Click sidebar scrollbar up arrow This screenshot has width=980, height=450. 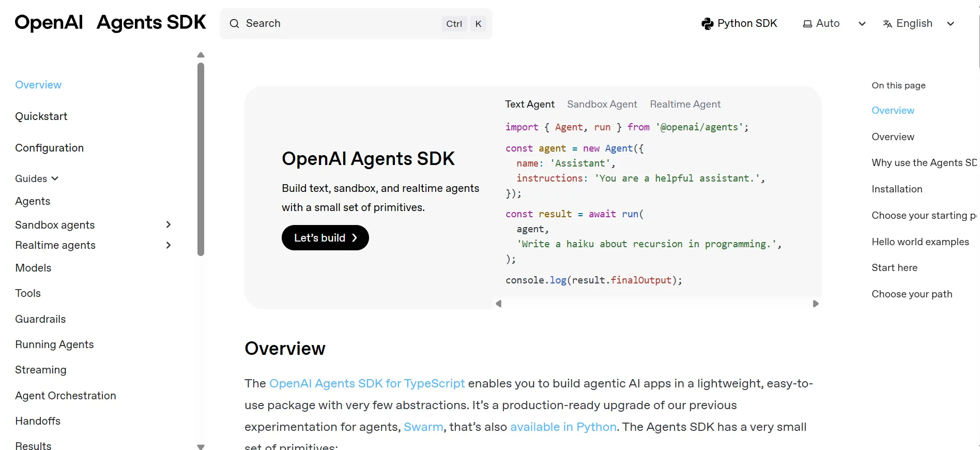coord(201,55)
